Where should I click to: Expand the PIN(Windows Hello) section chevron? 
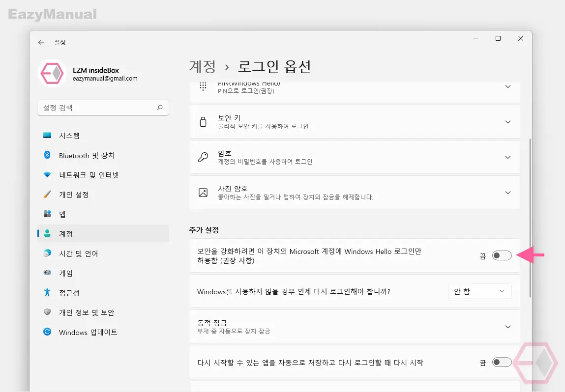pyautogui.click(x=507, y=86)
